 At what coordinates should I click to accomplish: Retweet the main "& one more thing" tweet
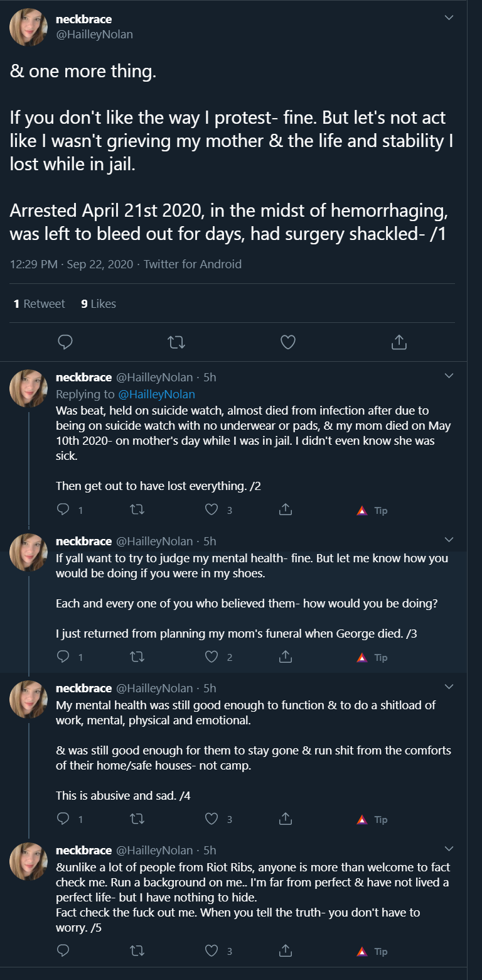click(176, 342)
